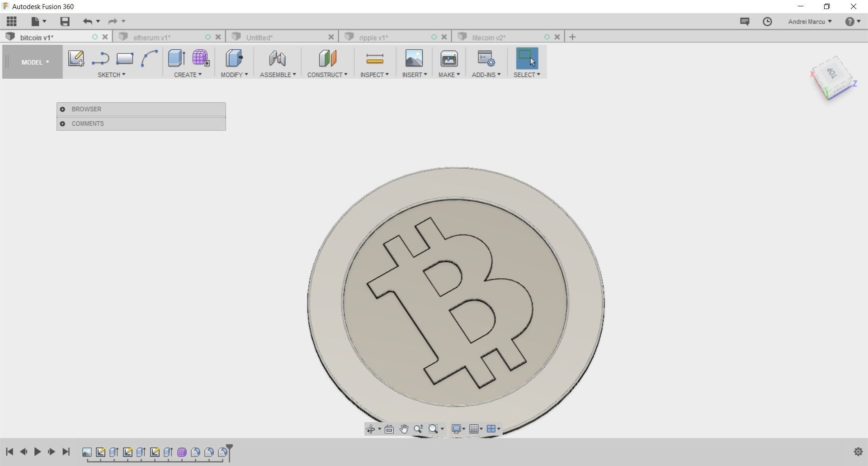
Task: Click the Create Form sculpt icon
Action: 201,58
